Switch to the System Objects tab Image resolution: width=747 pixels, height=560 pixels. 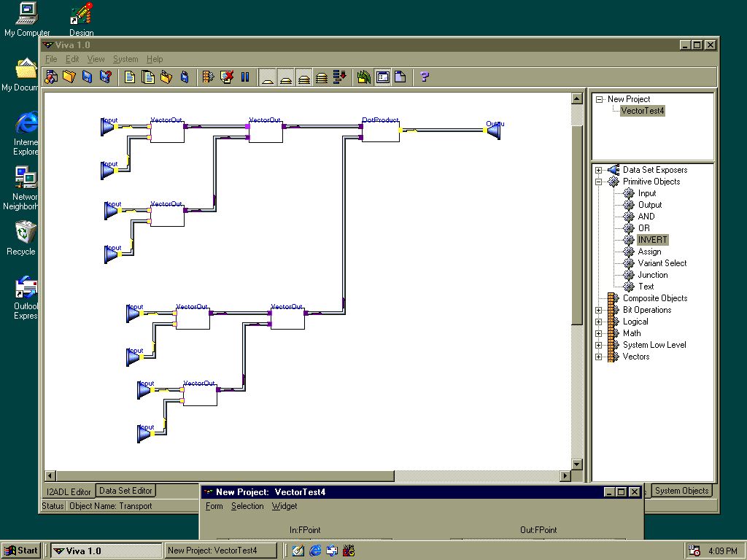coord(681,491)
